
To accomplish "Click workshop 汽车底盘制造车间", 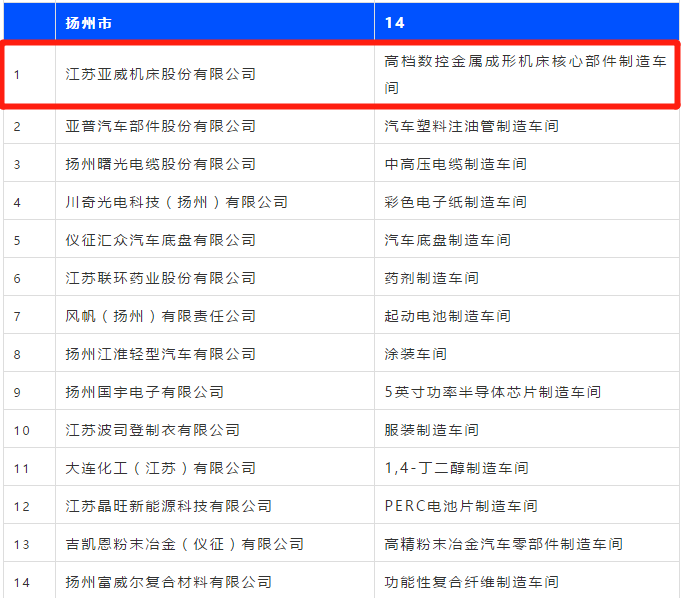I will (448, 240).
